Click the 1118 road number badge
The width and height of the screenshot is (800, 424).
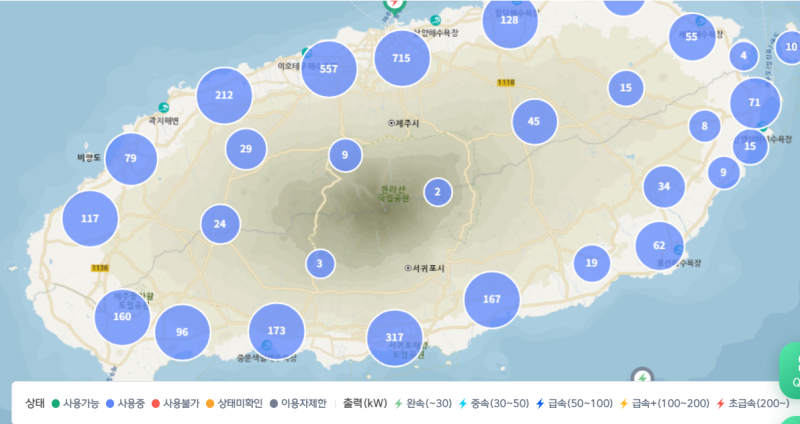pos(506,83)
